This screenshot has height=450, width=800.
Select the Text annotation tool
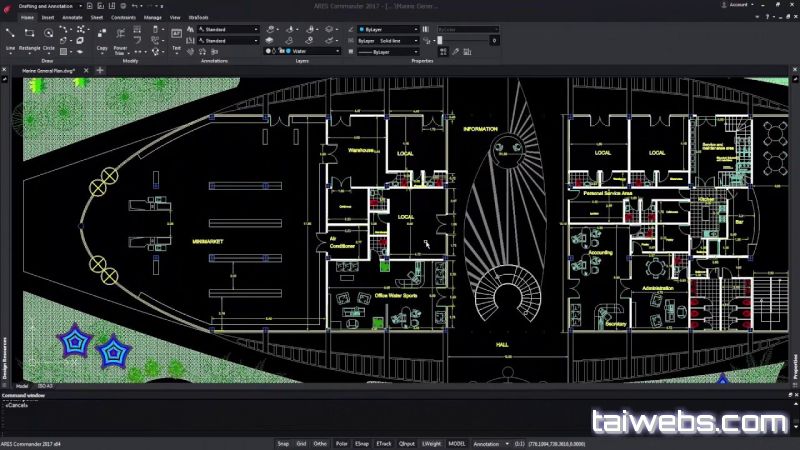point(176,37)
